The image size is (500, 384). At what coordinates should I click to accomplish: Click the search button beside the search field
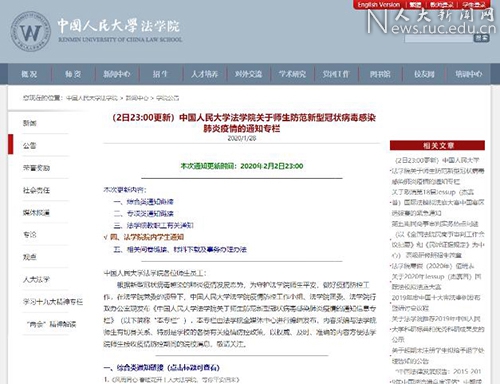click(481, 38)
